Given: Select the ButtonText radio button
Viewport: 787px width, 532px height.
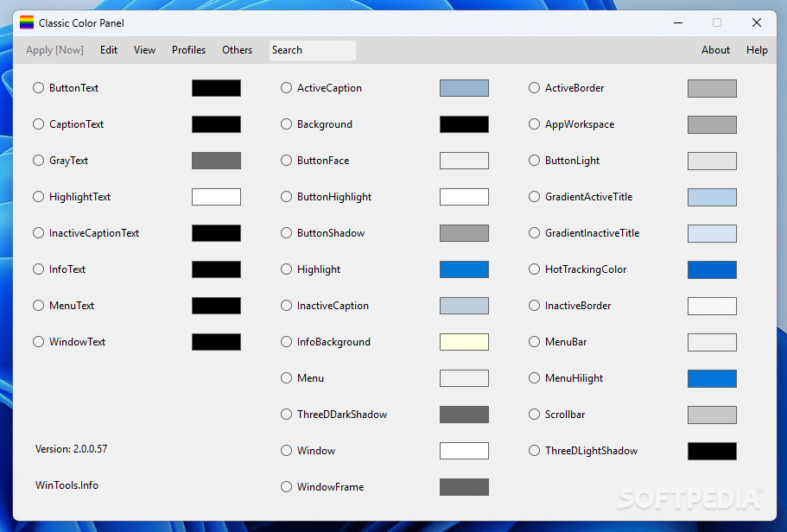Looking at the screenshot, I should [x=39, y=88].
